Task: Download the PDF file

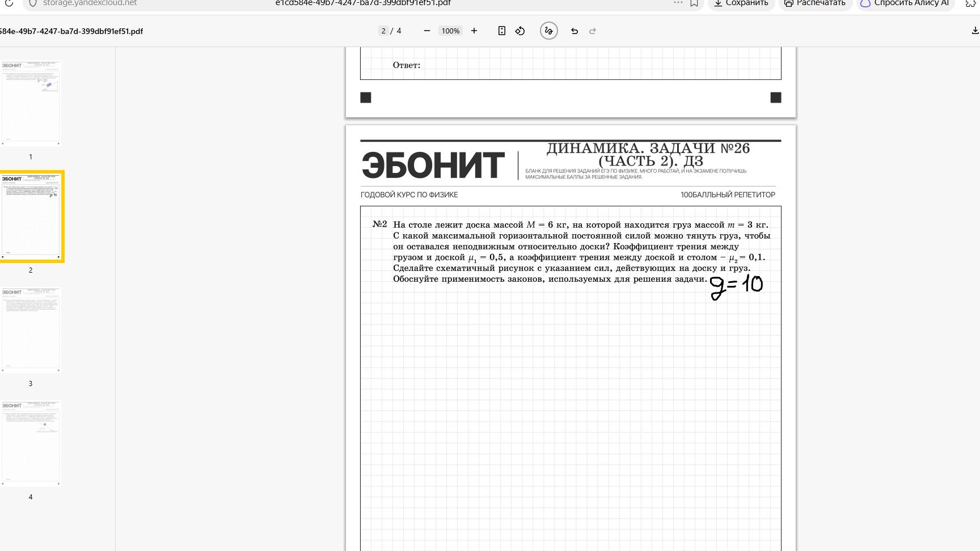Action: click(x=975, y=31)
